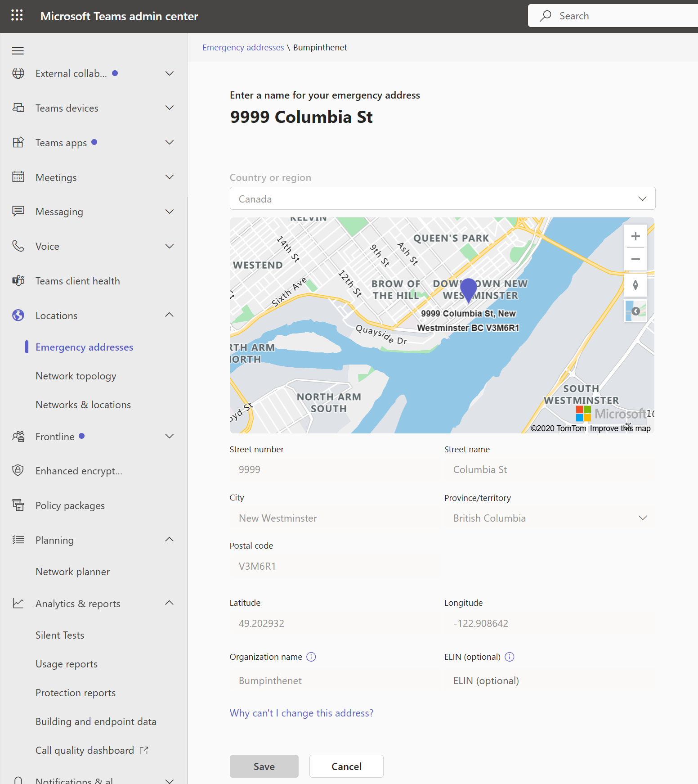Collapse the hamburger navigation menu

pos(18,51)
